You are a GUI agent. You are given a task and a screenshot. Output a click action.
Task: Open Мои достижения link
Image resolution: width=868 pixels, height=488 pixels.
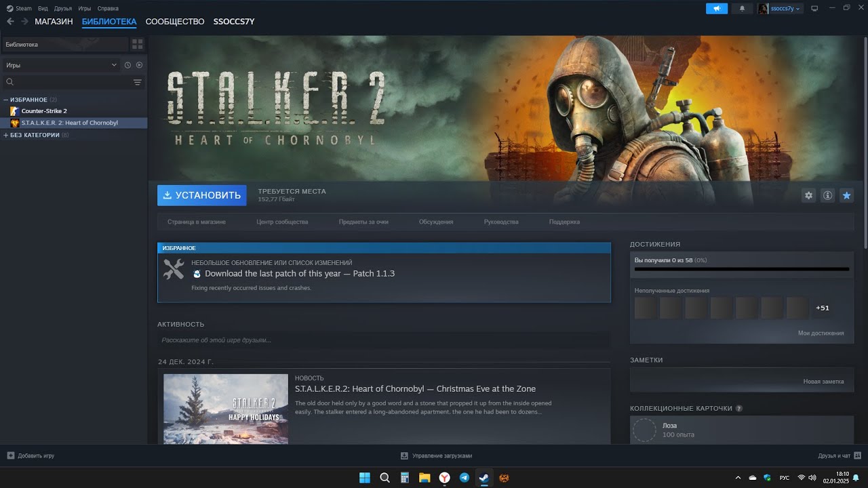coord(821,333)
